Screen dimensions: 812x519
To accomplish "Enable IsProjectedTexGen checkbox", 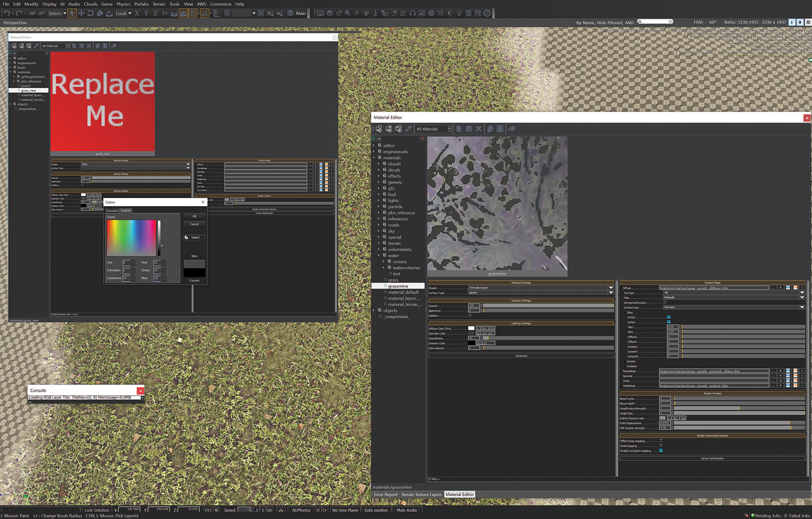I will point(665,303).
